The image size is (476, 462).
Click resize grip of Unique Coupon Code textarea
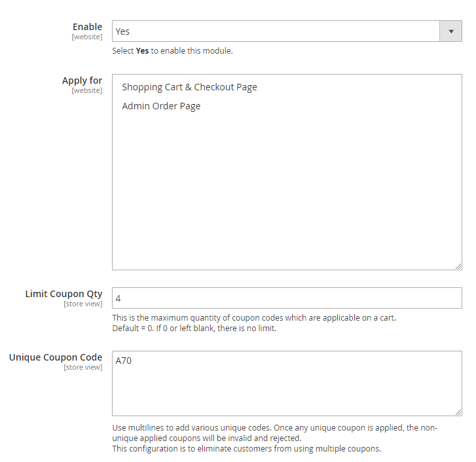tap(458, 412)
